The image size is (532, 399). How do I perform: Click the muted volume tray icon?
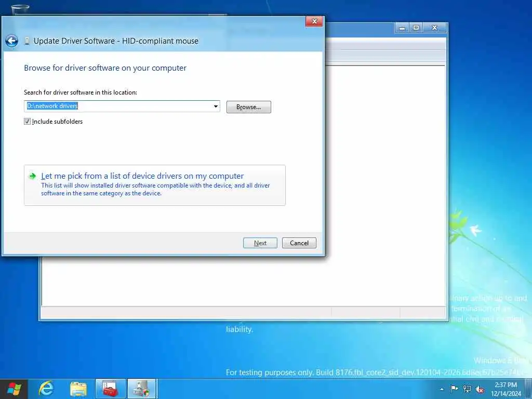click(480, 390)
